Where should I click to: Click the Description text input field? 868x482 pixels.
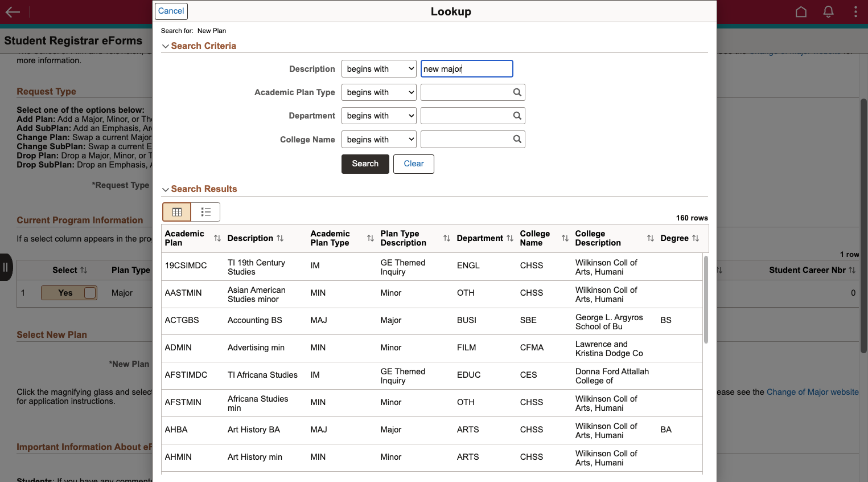[467, 69]
